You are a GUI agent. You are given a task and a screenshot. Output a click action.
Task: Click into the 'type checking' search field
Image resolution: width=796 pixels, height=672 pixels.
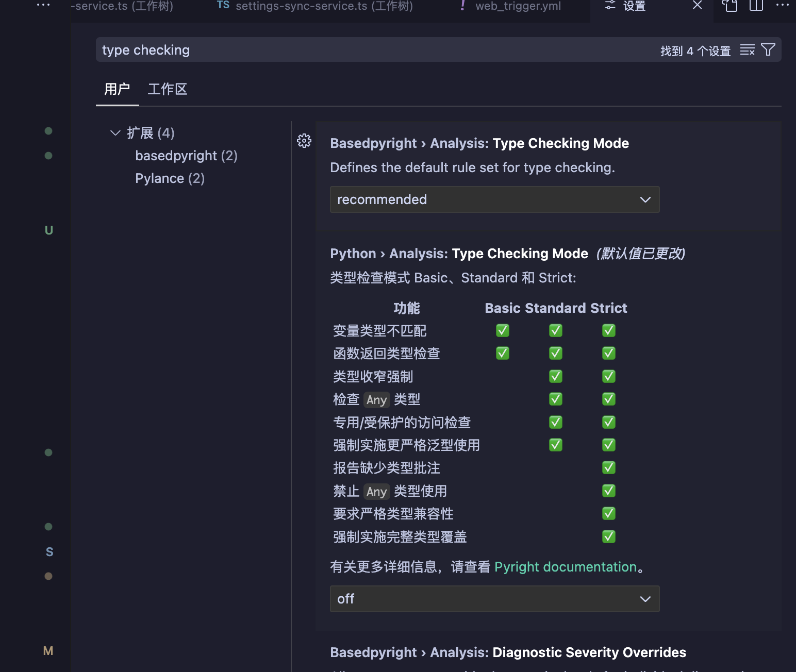coord(361,50)
